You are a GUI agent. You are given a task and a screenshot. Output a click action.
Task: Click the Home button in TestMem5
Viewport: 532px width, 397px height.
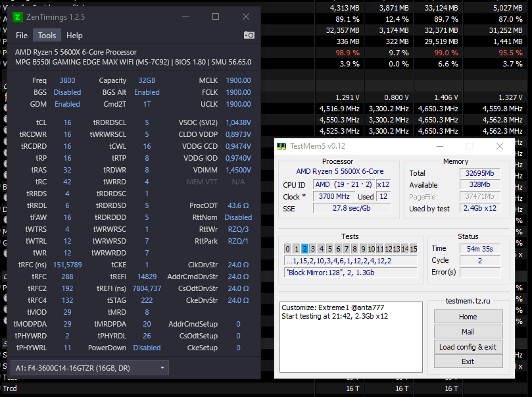[x=468, y=317]
